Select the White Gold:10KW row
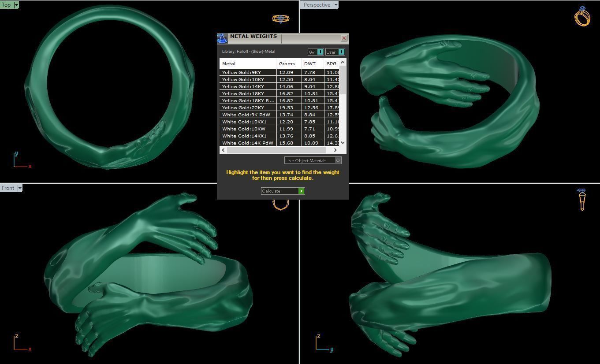Viewport: 600px width, 364px height. pos(280,129)
